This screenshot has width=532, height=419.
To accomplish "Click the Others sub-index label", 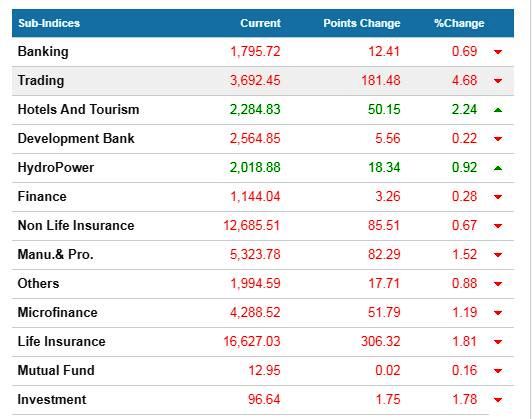I will 38,283.
